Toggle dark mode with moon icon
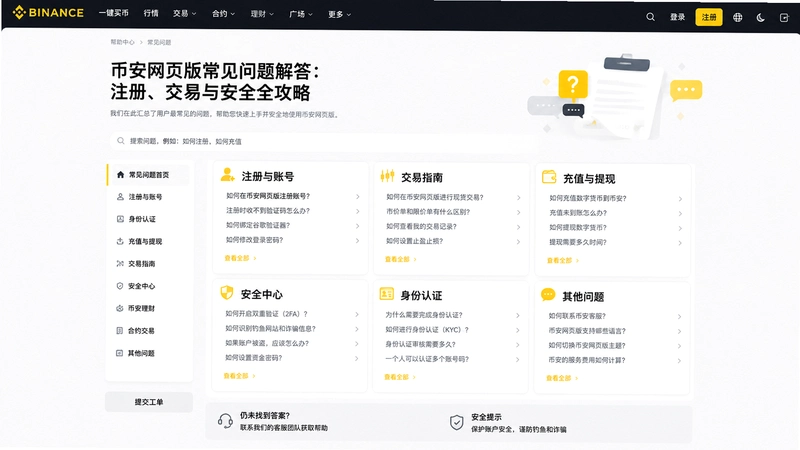The image size is (800, 450). pos(760,17)
